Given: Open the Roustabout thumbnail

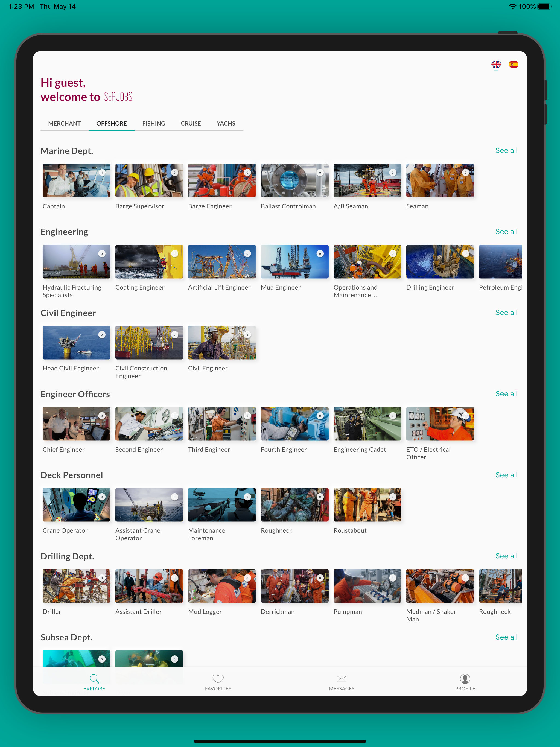Looking at the screenshot, I should pyautogui.click(x=367, y=504).
